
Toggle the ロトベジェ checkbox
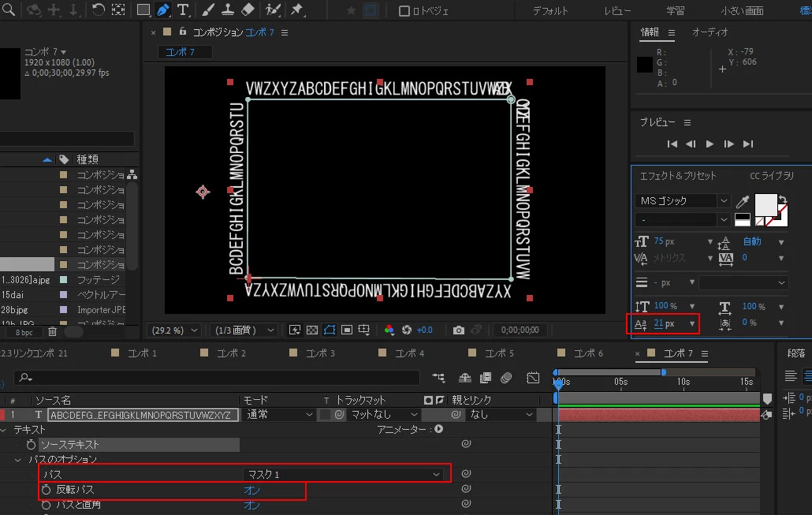[x=404, y=11]
